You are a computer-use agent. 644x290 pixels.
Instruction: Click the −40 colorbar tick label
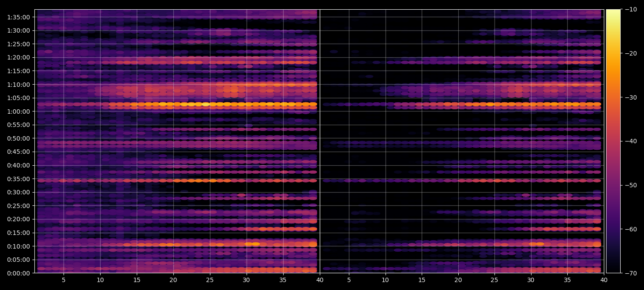pos(631,141)
